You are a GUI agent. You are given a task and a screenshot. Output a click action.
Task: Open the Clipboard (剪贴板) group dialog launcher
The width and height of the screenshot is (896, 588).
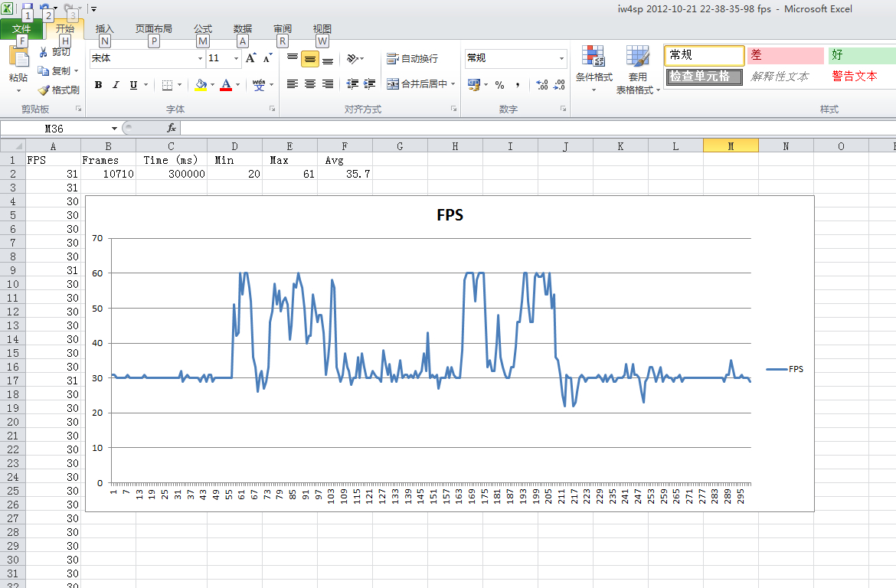coord(78,109)
